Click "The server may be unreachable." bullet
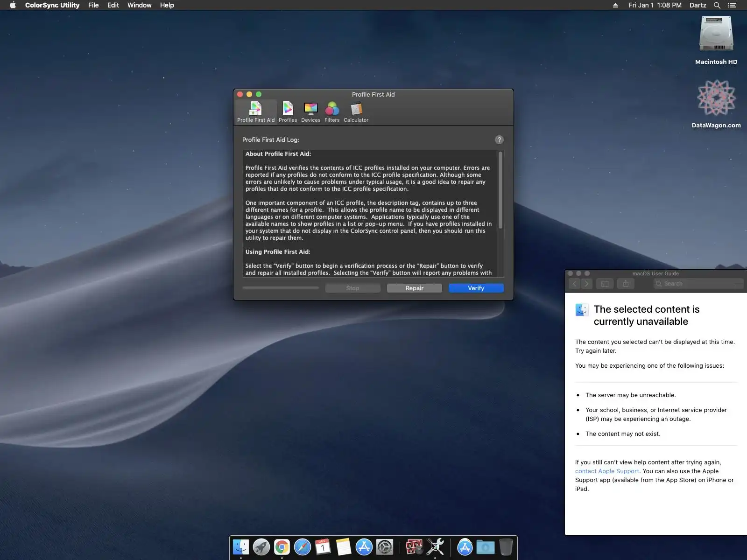This screenshot has height=560, width=747. point(631,395)
